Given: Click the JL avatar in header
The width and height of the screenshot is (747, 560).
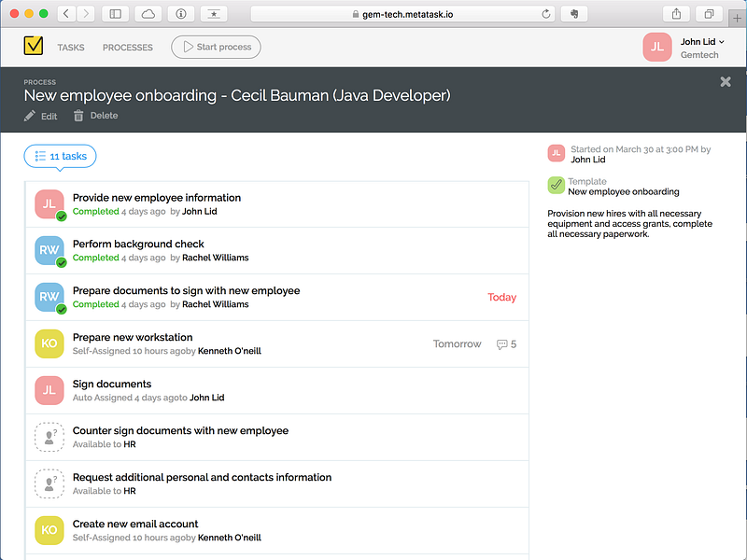Looking at the screenshot, I should (657, 48).
